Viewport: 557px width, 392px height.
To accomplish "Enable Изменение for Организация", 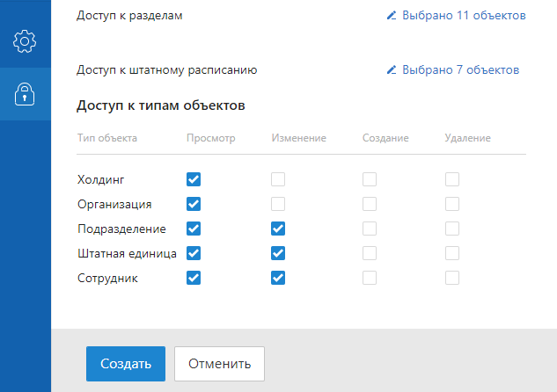I will click(x=278, y=204).
